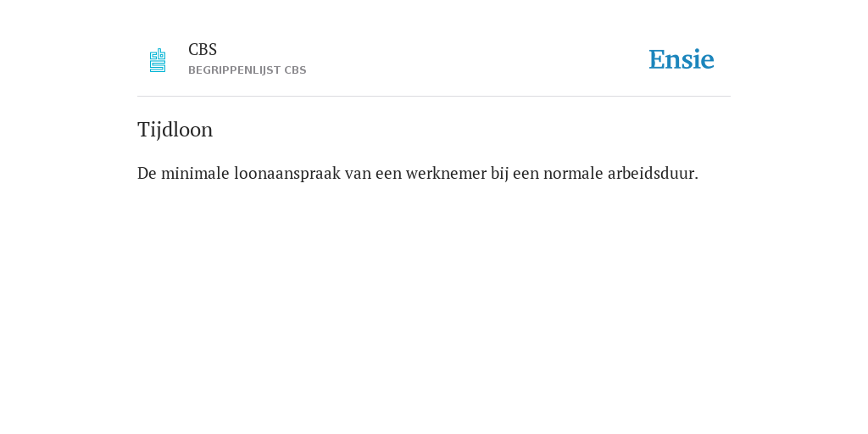This screenshot has height=434, width=868.
Task: Click the letter E of the Ensie logo
Action: (x=657, y=59)
